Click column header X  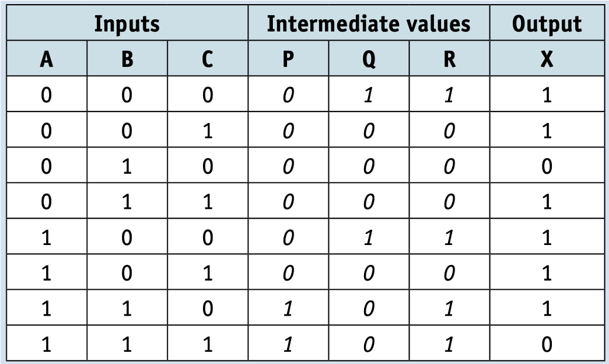pos(547,58)
